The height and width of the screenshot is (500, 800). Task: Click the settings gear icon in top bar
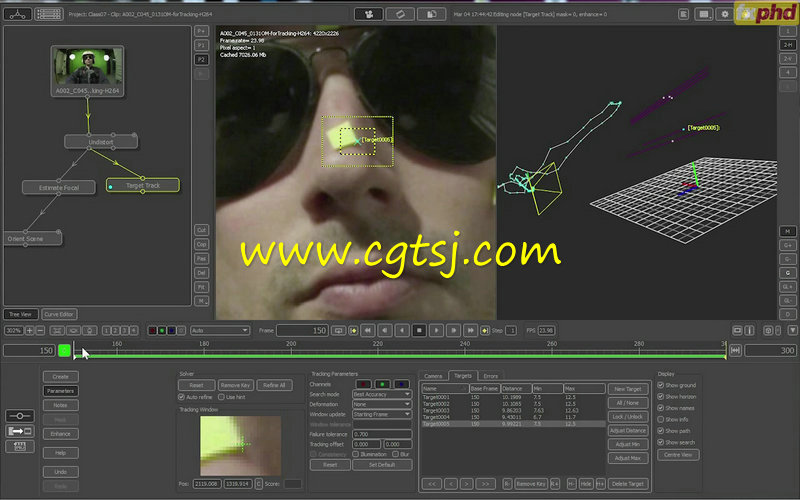point(724,14)
